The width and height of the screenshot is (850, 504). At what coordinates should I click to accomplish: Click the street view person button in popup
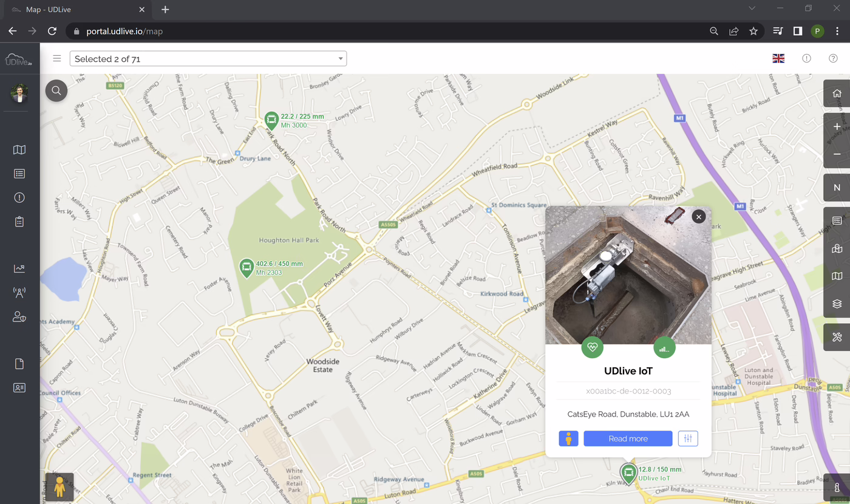click(x=568, y=438)
